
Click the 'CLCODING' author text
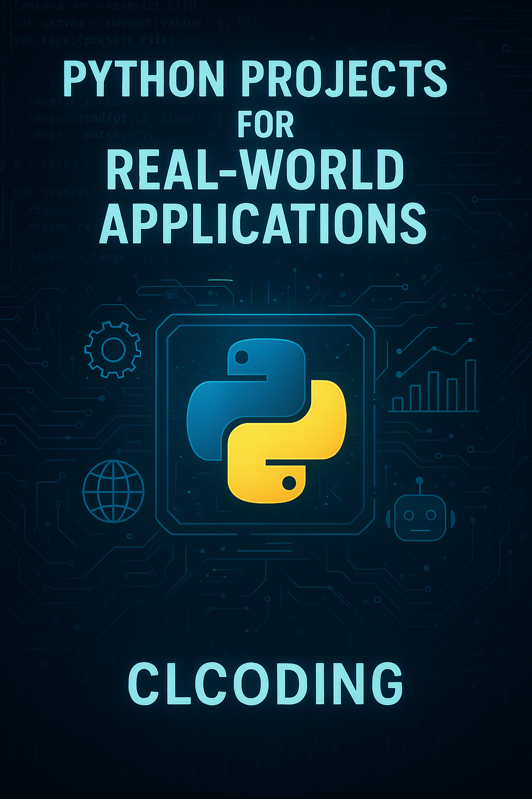(x=265, y=683)
